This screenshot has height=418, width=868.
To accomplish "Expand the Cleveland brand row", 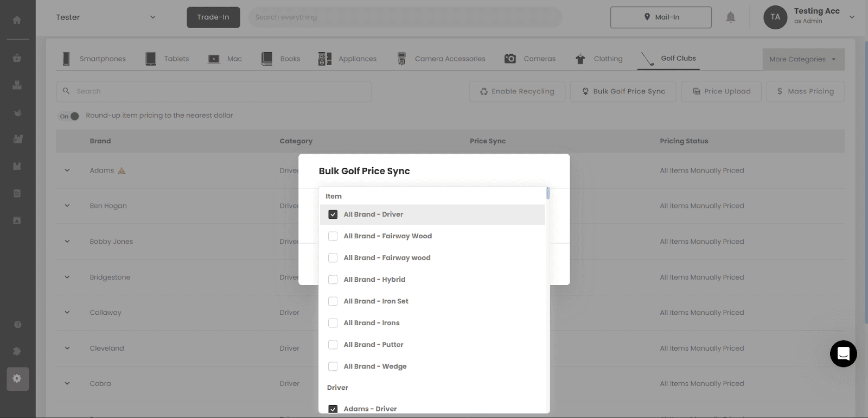I will pos(67,348).
